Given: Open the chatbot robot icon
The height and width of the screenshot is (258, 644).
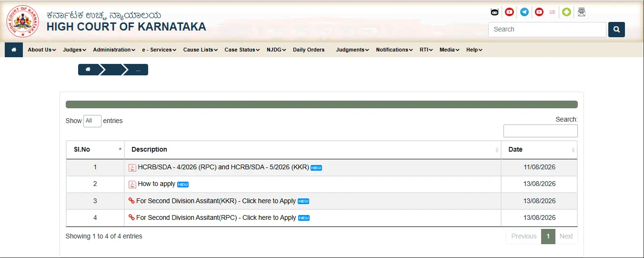Looking at the screenshot, I should coord(494,12).
